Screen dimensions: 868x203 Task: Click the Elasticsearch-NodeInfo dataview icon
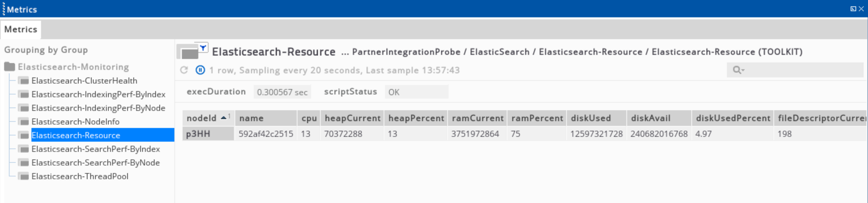[x=24, y=122]
